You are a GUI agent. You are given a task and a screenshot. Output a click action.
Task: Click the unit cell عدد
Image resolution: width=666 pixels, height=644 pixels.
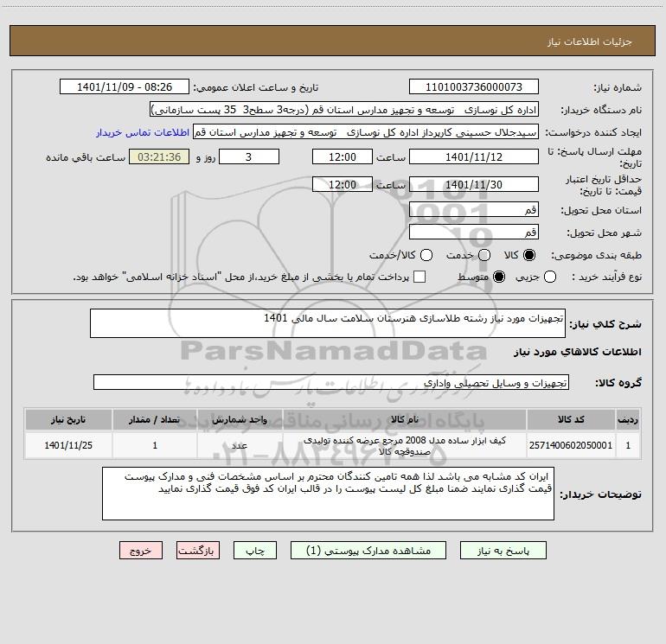click(240, 445)
